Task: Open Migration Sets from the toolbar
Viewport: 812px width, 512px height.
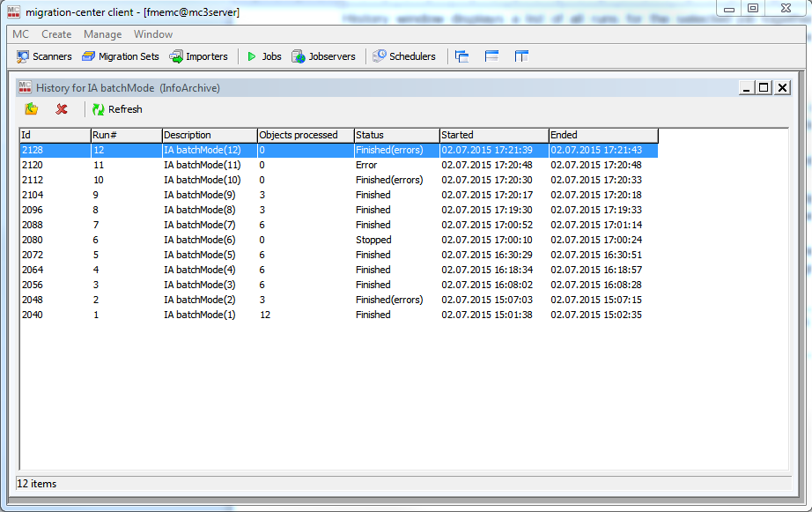Action: (x=121, y=56)
